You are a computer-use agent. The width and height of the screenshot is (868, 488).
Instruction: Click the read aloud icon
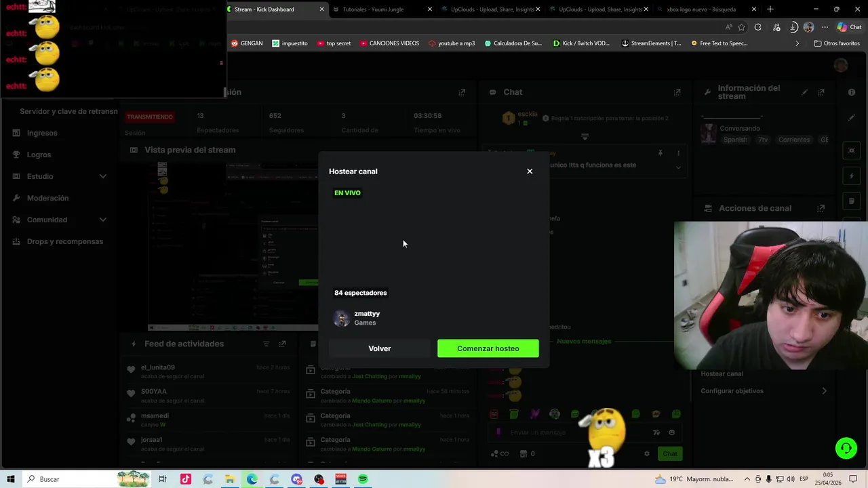(728, 27)
